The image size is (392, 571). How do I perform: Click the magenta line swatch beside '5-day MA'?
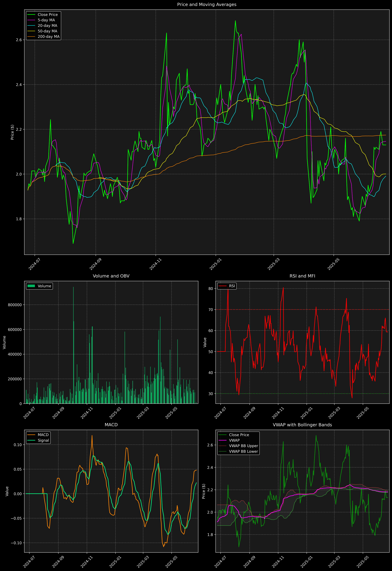[x=31, y=20]
